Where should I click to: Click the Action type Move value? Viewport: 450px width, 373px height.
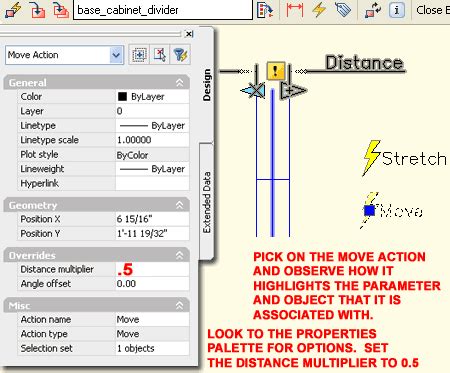pyautogui.click(x=152, y=334)
